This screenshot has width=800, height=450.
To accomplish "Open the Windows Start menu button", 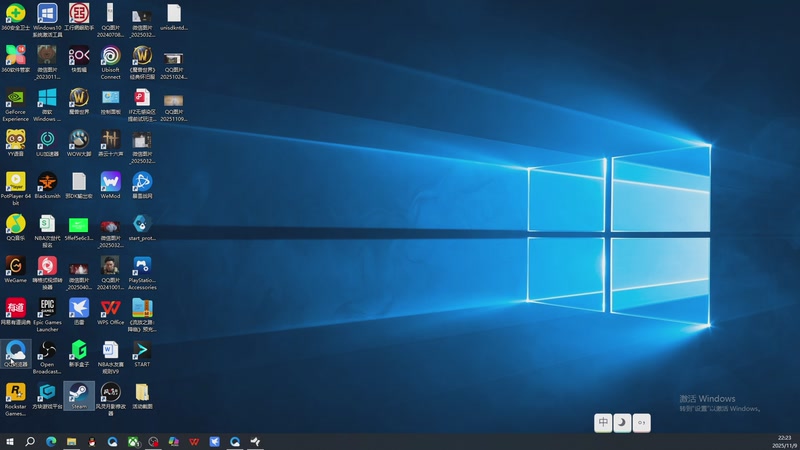I will [x=10, y=441].
